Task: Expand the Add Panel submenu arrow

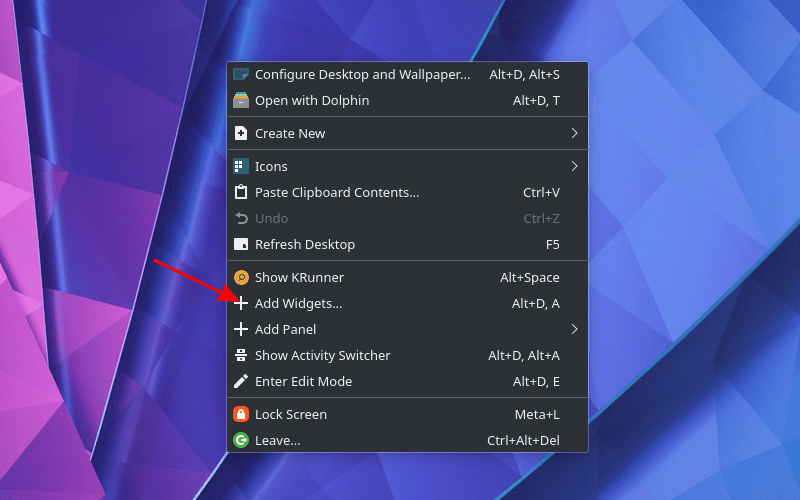Action: point(574,330)
